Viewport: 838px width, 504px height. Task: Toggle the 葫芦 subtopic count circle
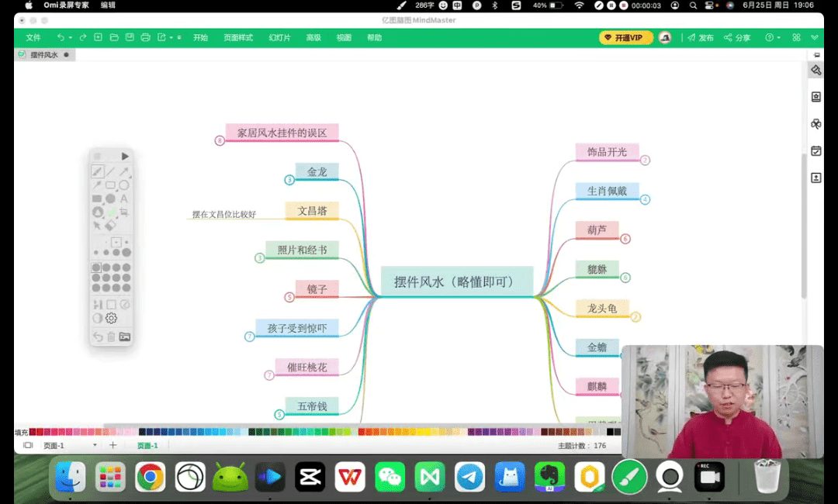[x=625, y=239]
